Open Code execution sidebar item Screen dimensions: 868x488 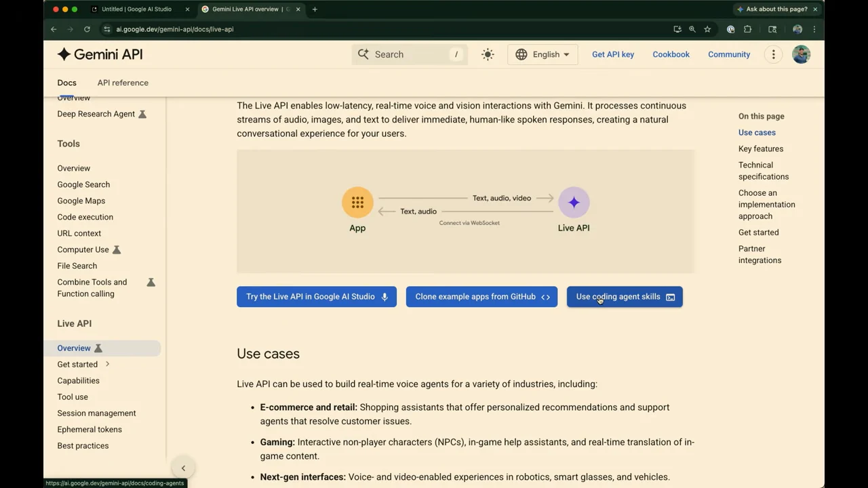click(x=85, y=217)
